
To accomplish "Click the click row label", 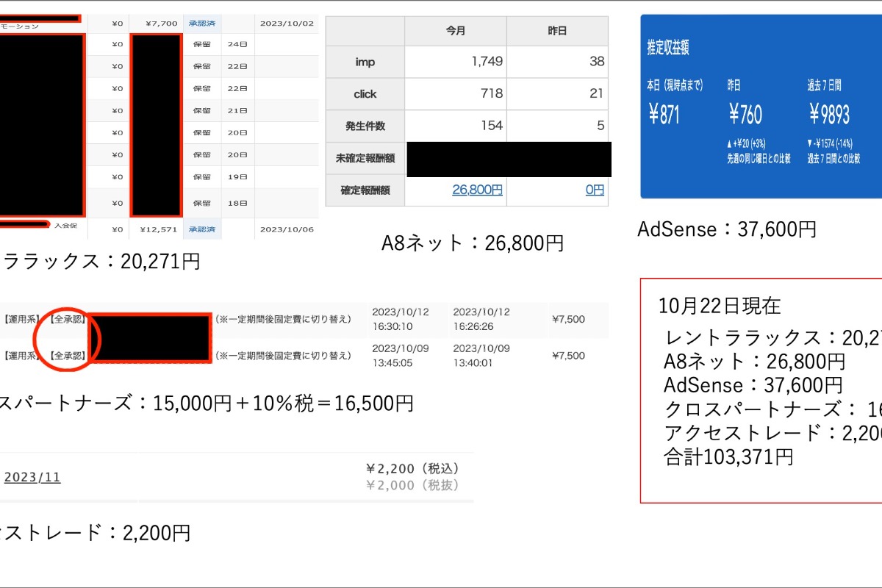I will [x=365, y=94].
